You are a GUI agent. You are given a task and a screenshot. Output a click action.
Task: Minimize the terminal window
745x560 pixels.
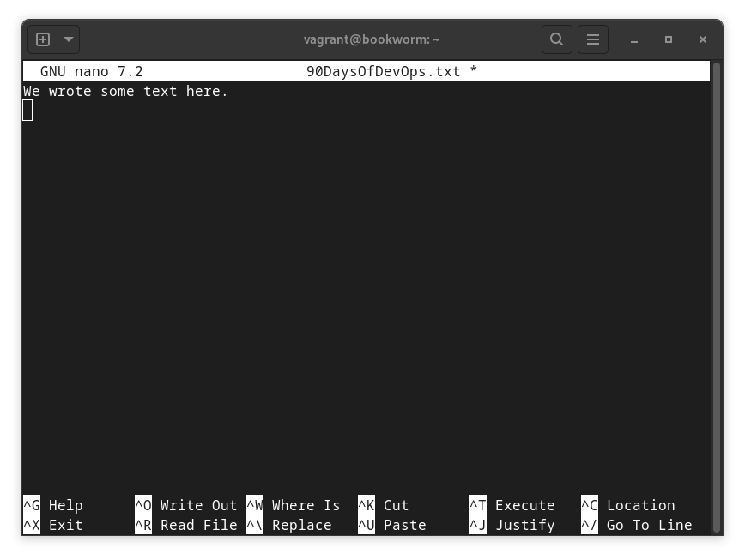(634, 39)
